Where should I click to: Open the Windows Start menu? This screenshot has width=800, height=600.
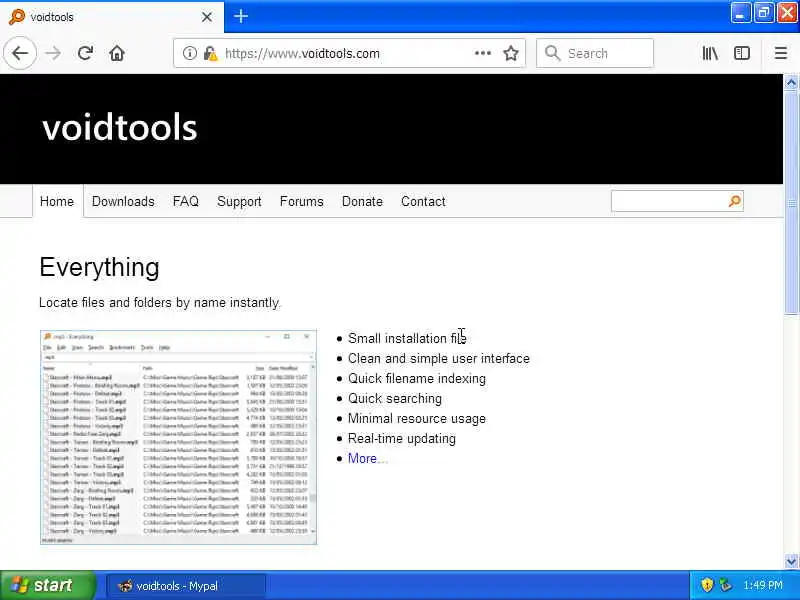pos(47,585)
